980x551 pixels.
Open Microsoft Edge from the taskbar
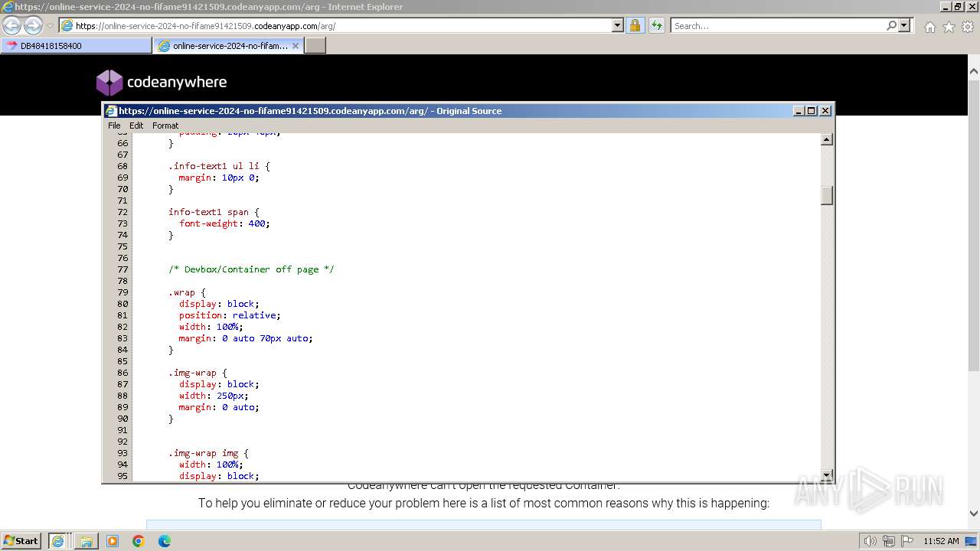coord(165,541)
